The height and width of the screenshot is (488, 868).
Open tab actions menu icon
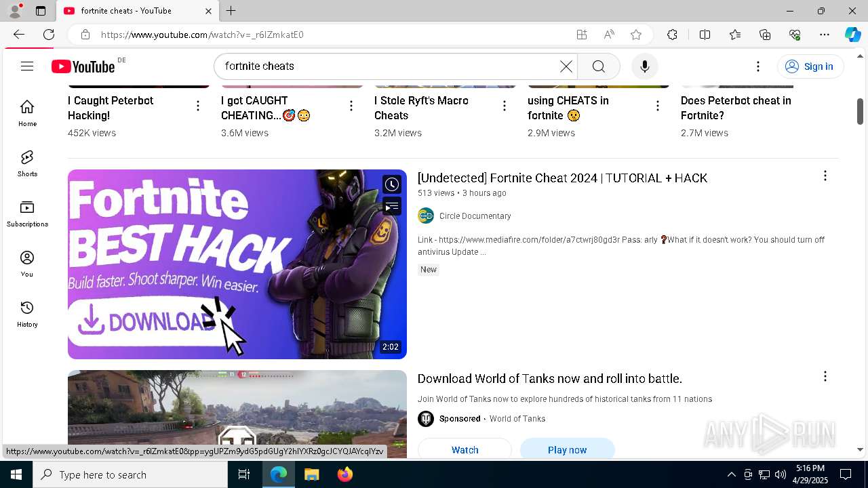pyautogui.click(x=41, y=11)
